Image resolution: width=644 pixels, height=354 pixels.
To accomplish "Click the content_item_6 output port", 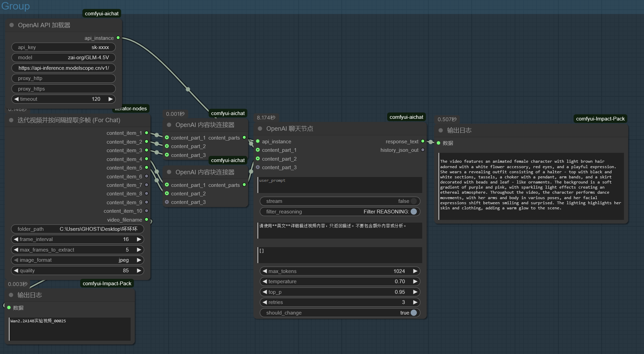I will point(147,176).
